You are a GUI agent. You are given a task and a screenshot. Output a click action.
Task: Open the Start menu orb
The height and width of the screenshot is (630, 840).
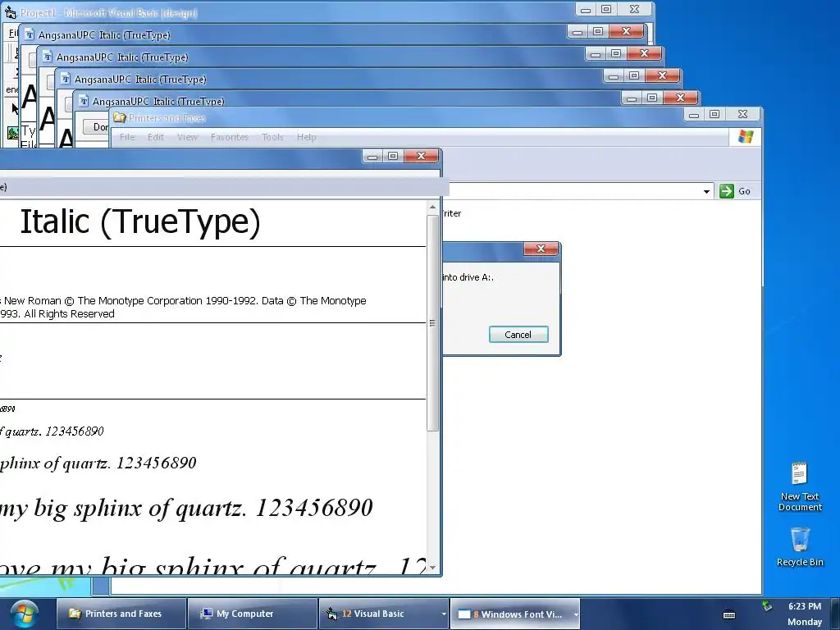24,614
